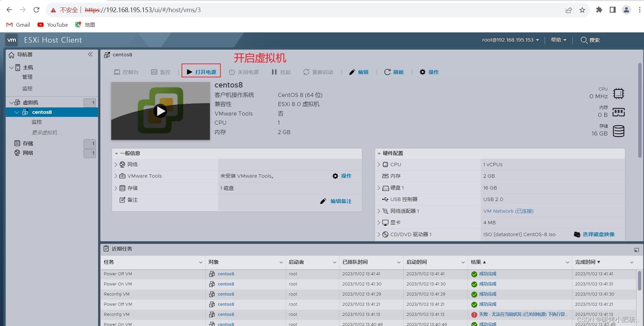Sort tasks by Task (任务) column
This screenshot has height=326, width=644.
[109, 262]
